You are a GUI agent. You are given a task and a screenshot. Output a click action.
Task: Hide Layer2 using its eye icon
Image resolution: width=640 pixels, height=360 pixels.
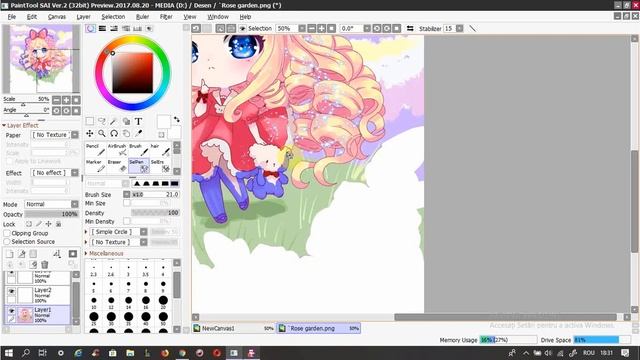[11, 291]
